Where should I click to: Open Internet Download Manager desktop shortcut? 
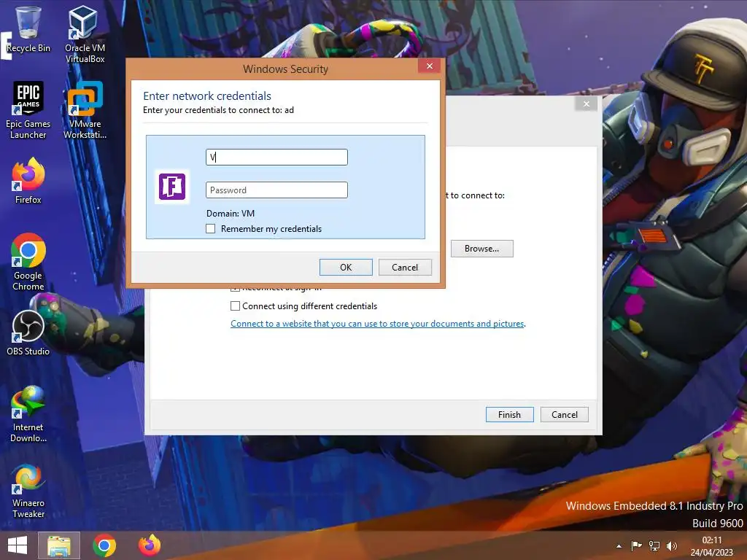(28, 413)
